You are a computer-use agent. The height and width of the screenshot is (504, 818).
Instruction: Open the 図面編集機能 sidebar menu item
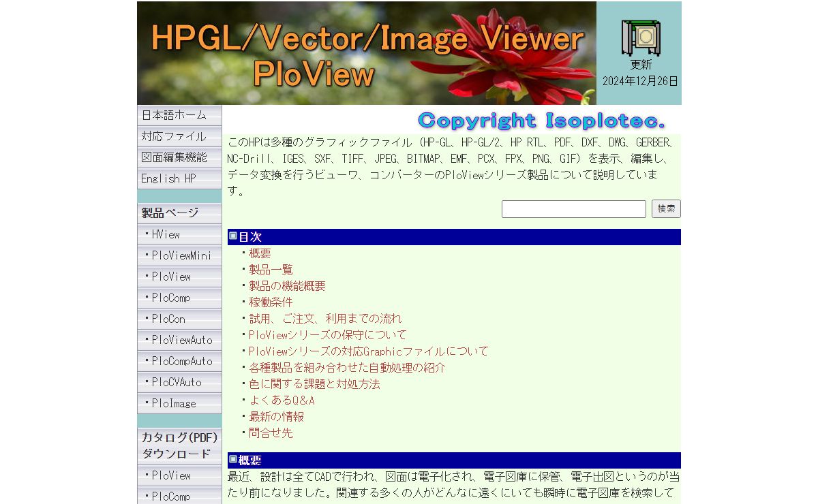coord(179,157)
